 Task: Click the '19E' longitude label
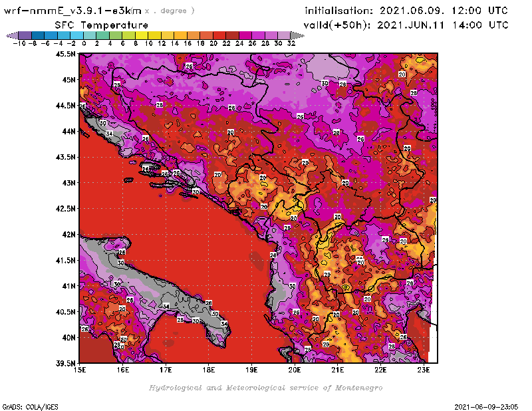[x=251, y=370]
